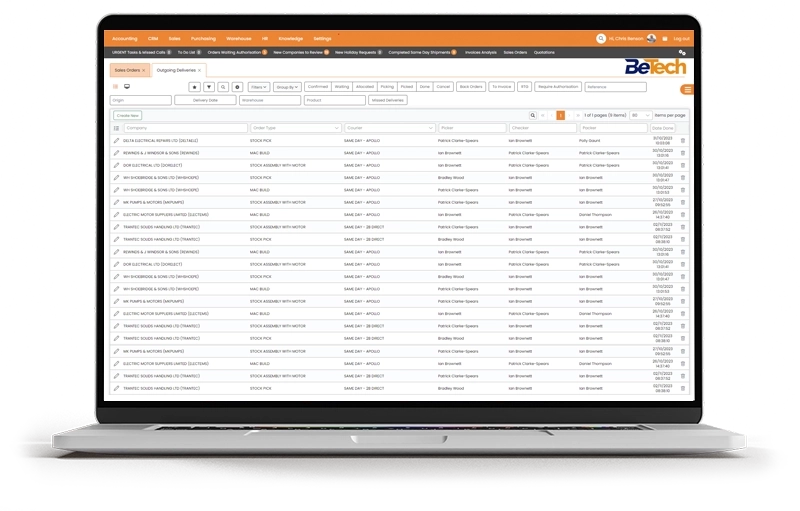
Task: Click the orange hamburger menu on right edge
Action: [685, 90]
